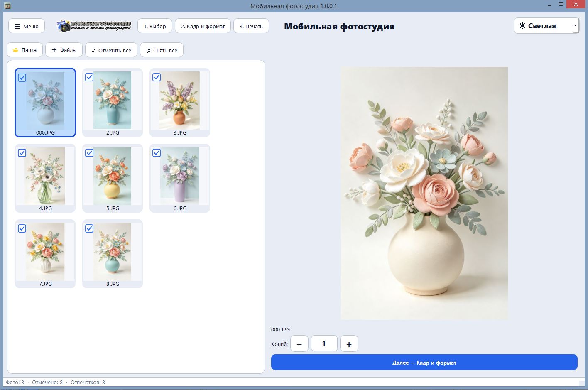Go to the 2. Кадр и формат step

(x=203, y=26)
